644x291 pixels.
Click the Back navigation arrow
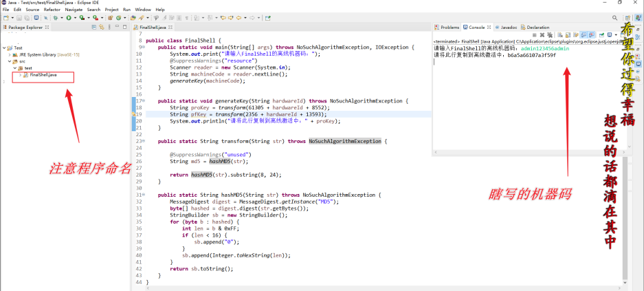click(x=238, y=18)
